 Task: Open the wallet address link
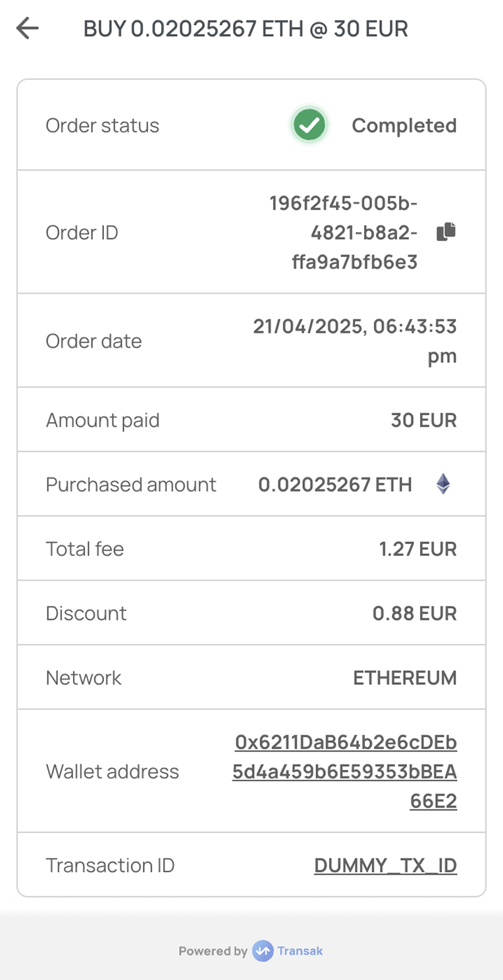[x=344, y=772]
